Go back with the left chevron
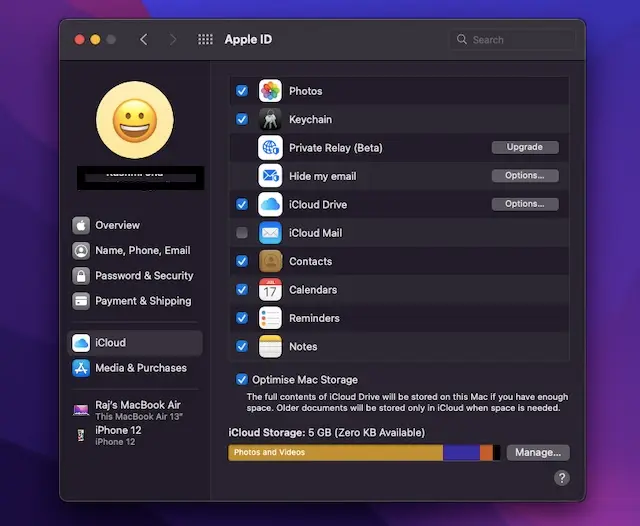Screen dimensions: 640x526 tap(144, 40)
